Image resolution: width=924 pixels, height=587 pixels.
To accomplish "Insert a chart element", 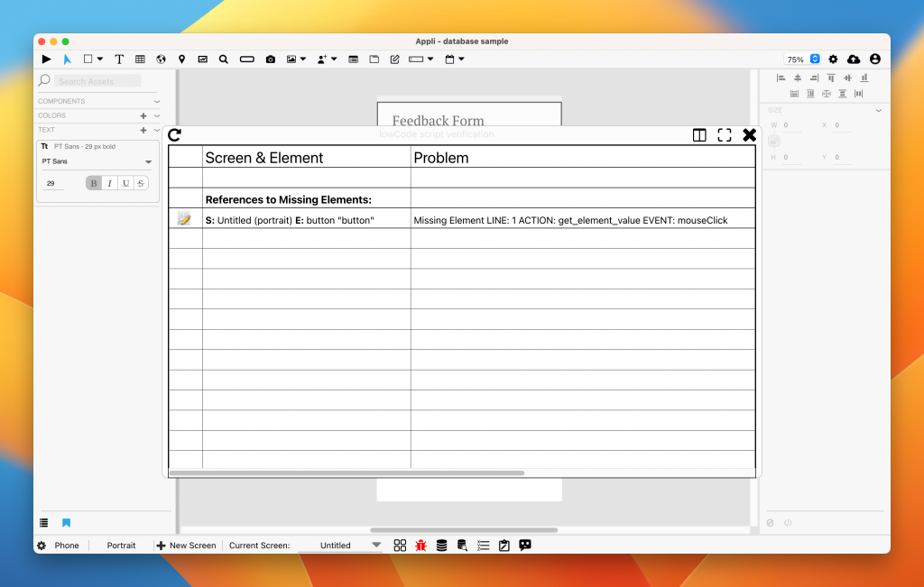I will coord(203,59).
